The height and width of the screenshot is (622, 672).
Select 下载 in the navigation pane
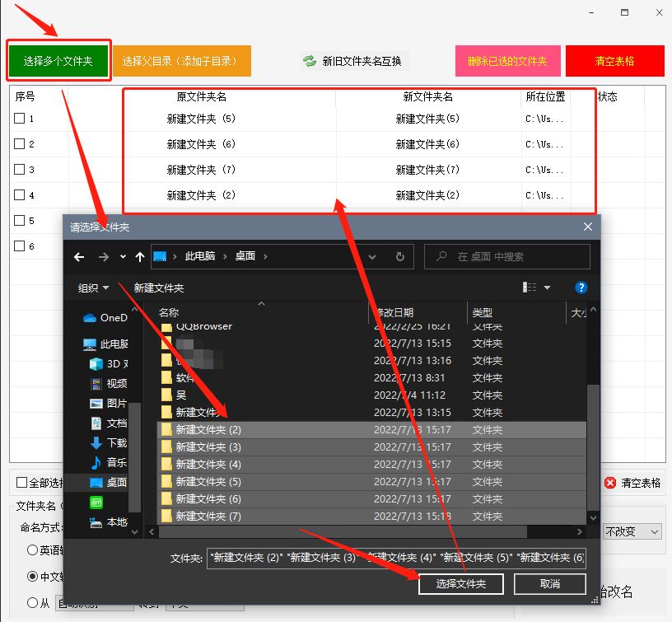[109, 443]
